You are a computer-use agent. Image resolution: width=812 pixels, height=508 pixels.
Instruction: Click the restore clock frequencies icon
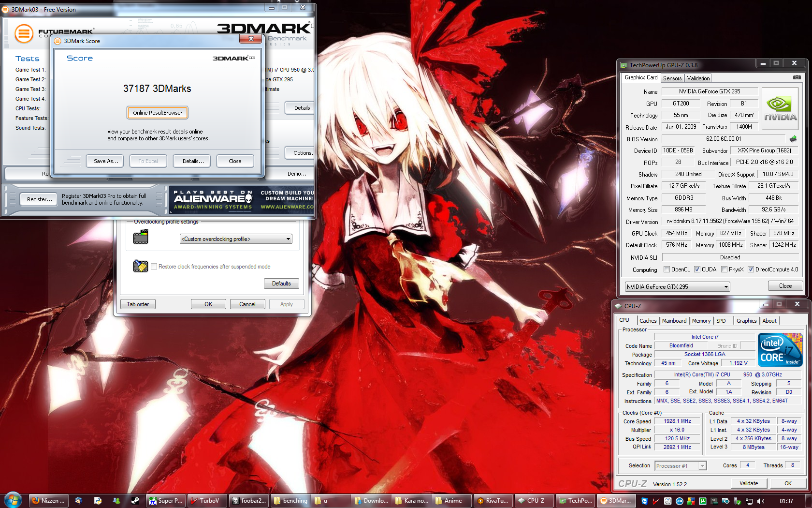(x=141, y=266)
